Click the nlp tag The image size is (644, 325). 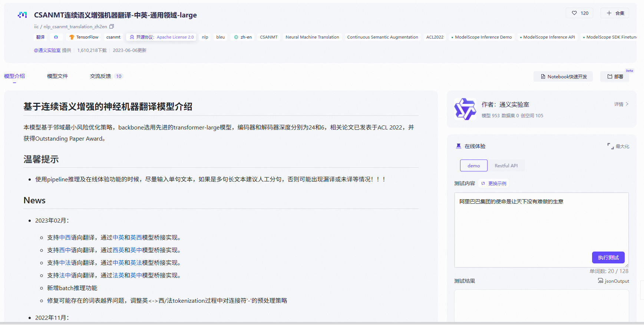(205, 37)
